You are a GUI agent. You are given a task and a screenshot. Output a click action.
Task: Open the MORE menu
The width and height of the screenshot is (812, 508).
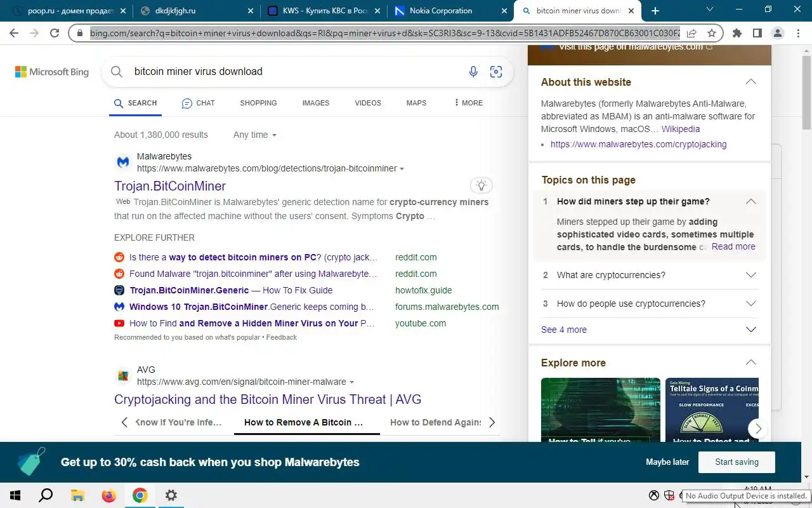click(x=468, y=103)
